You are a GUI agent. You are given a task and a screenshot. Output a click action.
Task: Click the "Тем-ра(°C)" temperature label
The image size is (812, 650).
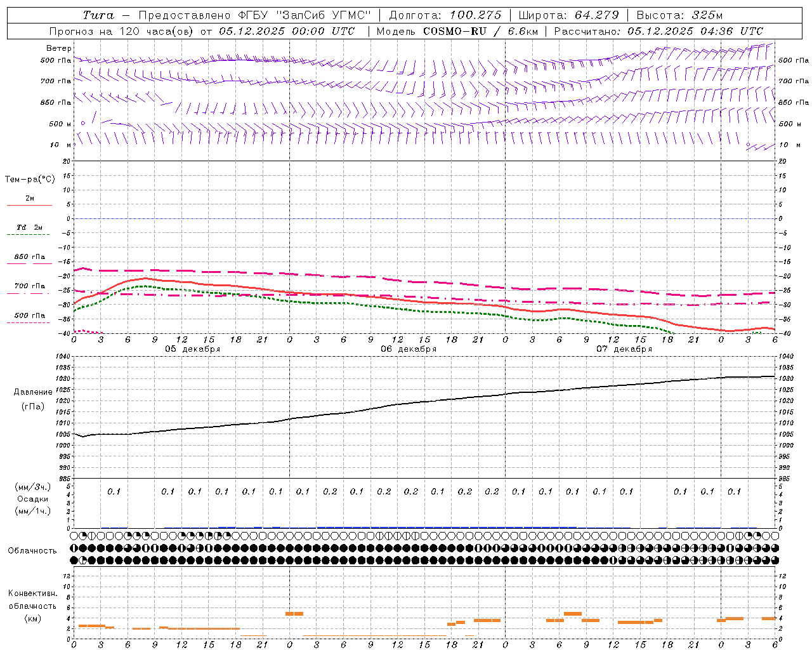[x=30, y=179]
